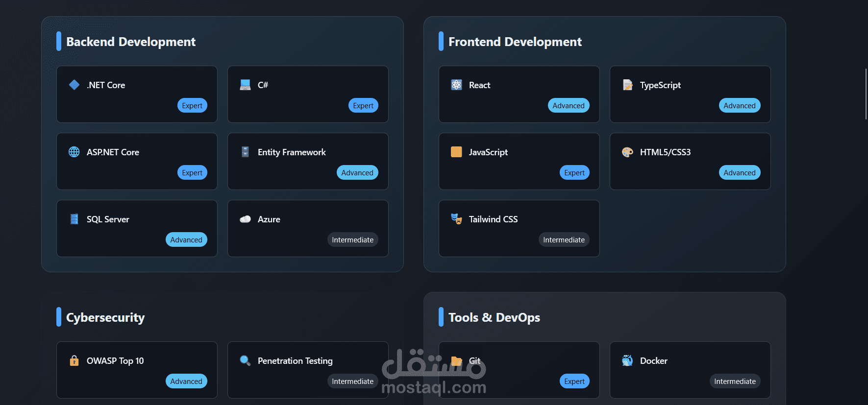Click the Expert badge on C#
Screen dimensions: 868x405
click(363, 105)
